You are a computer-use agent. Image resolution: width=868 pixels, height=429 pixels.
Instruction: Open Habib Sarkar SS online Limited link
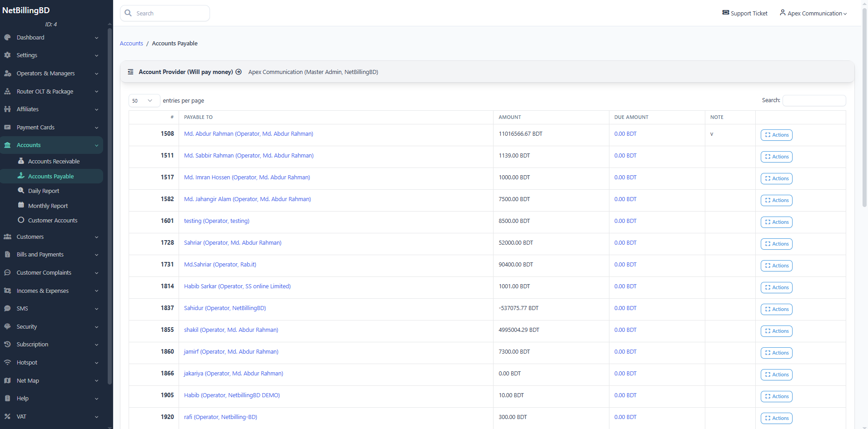(237, 286)
